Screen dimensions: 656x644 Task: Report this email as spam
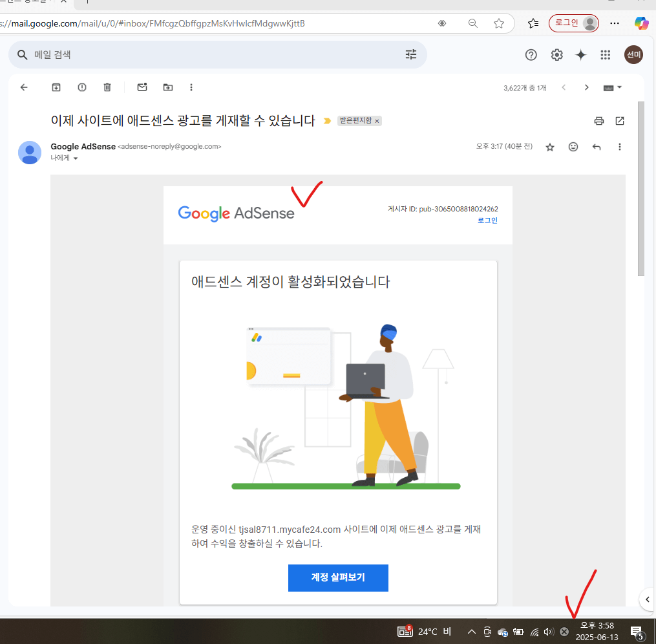(82, 87)
